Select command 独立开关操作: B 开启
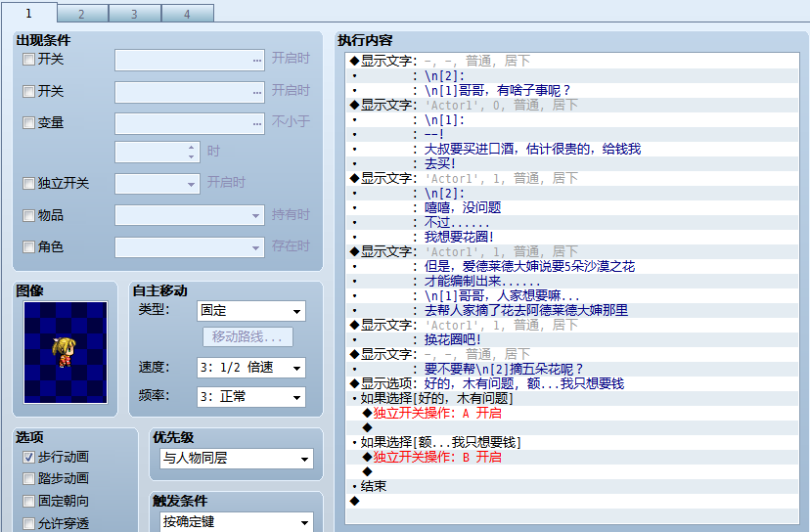 click(x=572, y=457)
